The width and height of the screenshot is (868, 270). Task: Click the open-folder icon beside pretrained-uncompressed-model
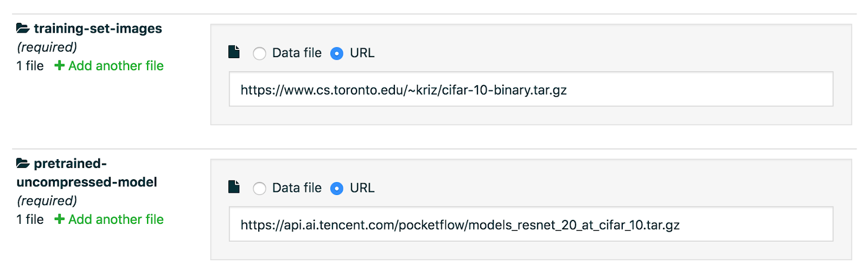pyautogui.click(x=23, y=163)
